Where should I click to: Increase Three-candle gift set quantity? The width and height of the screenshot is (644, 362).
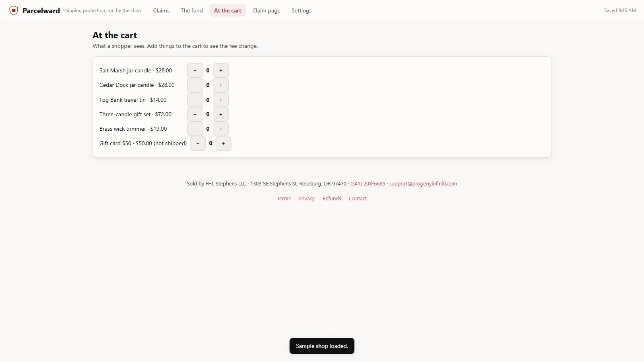pos(221,114)
